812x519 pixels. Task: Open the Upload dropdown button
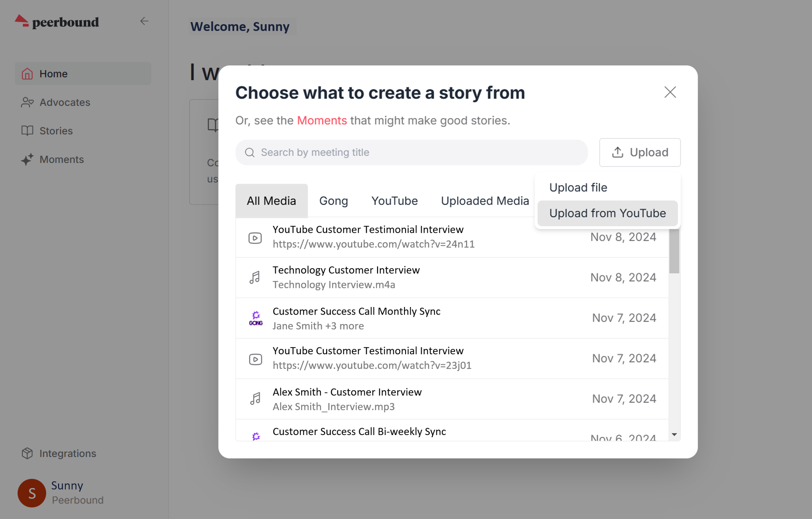(x=640, y=152)
